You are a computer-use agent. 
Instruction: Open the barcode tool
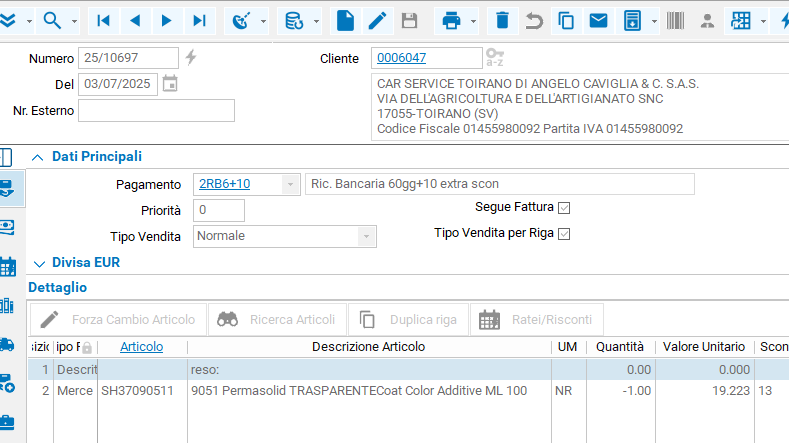tap(676, 20)
